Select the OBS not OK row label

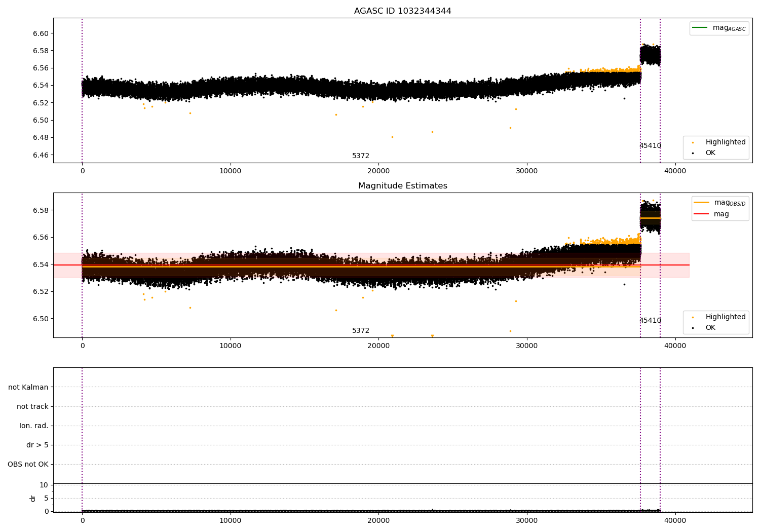point(28,464)
